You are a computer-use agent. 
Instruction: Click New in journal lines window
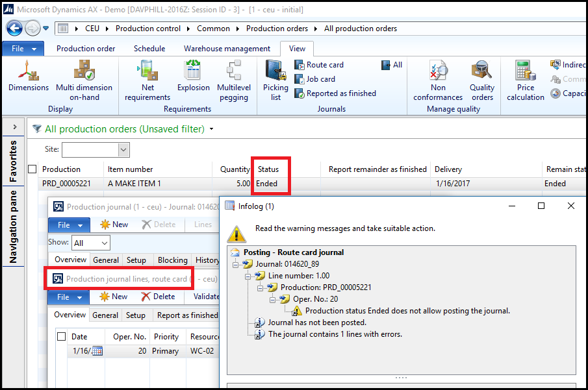tap(113, 297)
